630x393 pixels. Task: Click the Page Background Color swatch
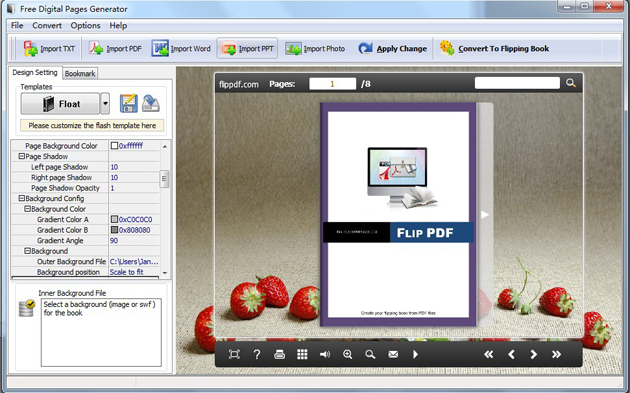[x=114, y=145]
